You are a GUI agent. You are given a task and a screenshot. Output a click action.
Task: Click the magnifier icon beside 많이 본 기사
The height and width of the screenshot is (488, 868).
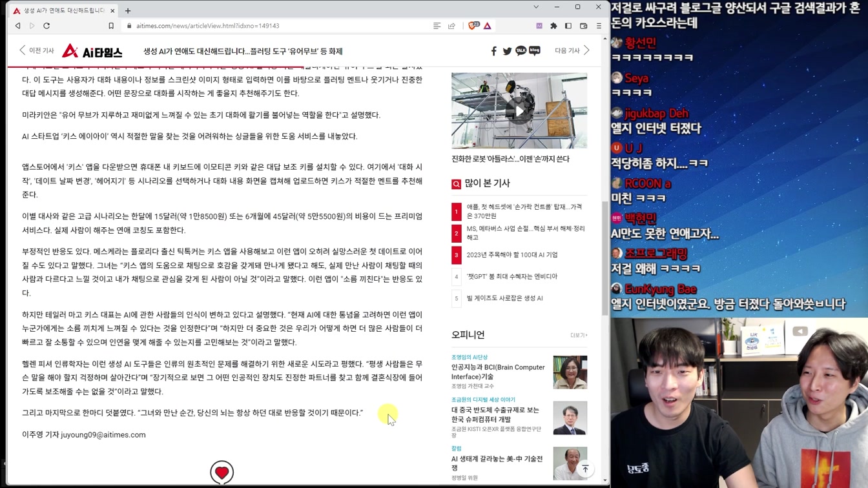[456, 184]
